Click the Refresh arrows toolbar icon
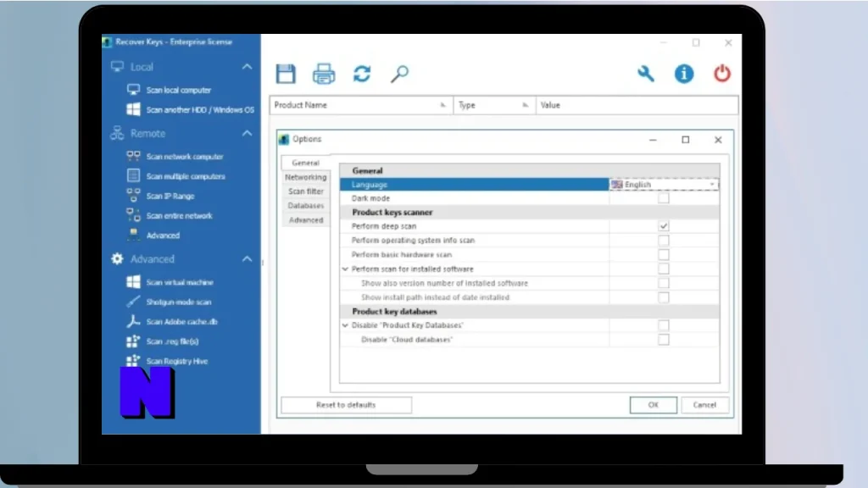 tap(362, 74)
